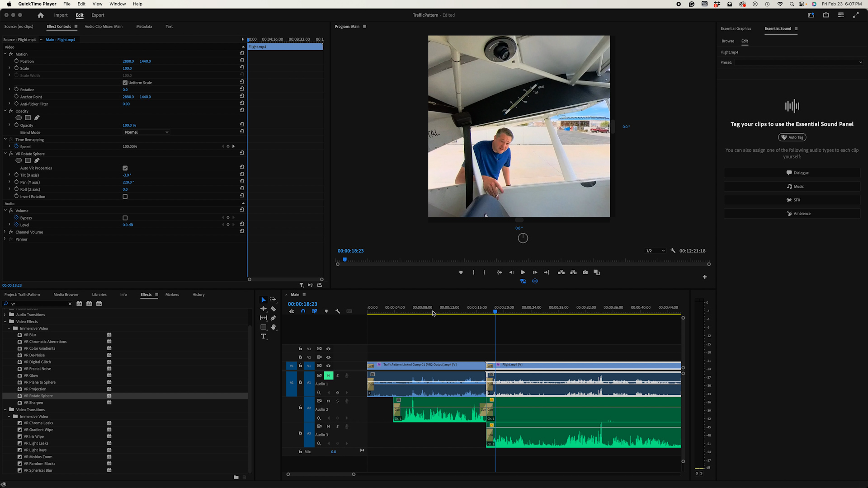The image size is (868, 488).
Task: Select the Type tool
Action: pyautogui.click(x=264, y=337)
